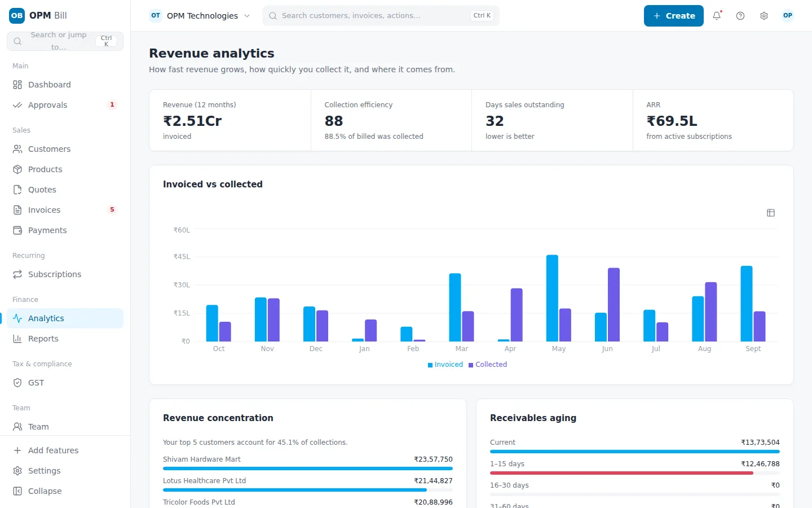This screenshot has width=812, height=508.
Task: Click the ₹21,44,827 amount for Lotus Healthcare
Action: point(433,481)
